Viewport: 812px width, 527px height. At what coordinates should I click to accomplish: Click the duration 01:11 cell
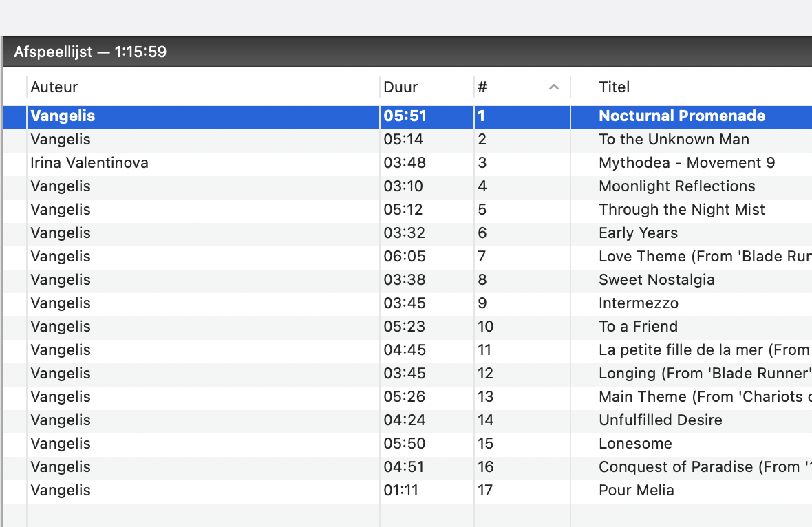400,491
